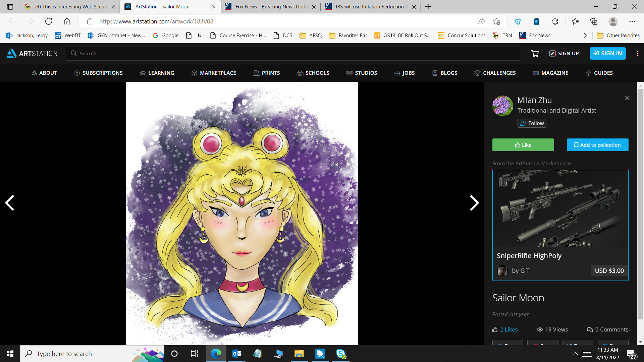Open Windows Start menu

pos(10,354)
